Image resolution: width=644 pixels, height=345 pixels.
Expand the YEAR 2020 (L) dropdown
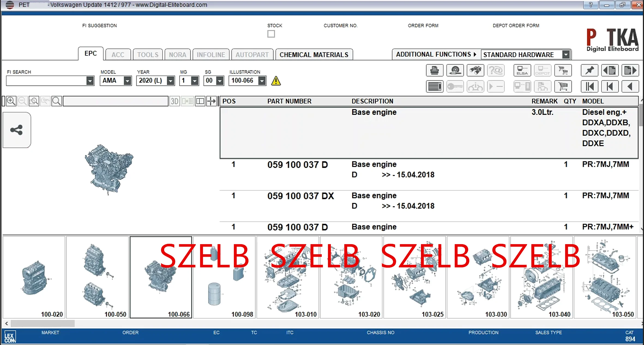pyautogui.click(x=170, y=81)
